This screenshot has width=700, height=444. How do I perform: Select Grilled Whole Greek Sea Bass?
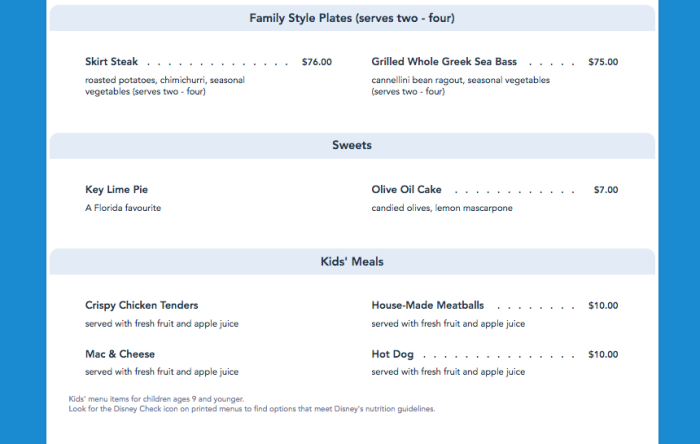444,62
